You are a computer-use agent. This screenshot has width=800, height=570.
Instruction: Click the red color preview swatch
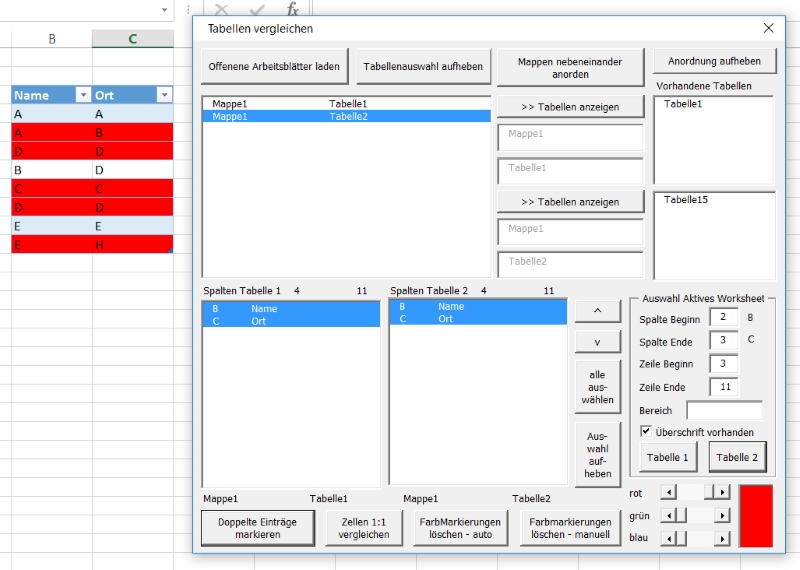[x=755, y=516]
